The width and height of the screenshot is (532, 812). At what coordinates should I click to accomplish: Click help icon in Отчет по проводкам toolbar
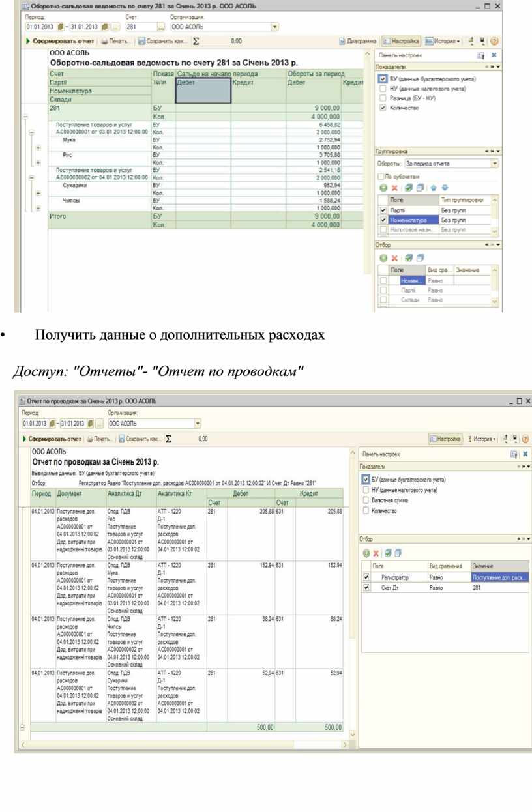pos(525,439)
